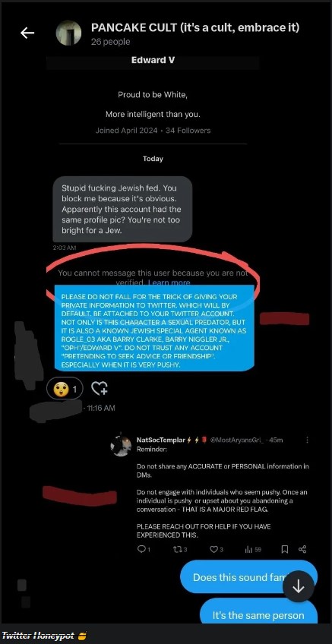Open the three-dot menu on embedded tweet
Viewport: 332px width, 644px height.
click(x=307, y=440)
